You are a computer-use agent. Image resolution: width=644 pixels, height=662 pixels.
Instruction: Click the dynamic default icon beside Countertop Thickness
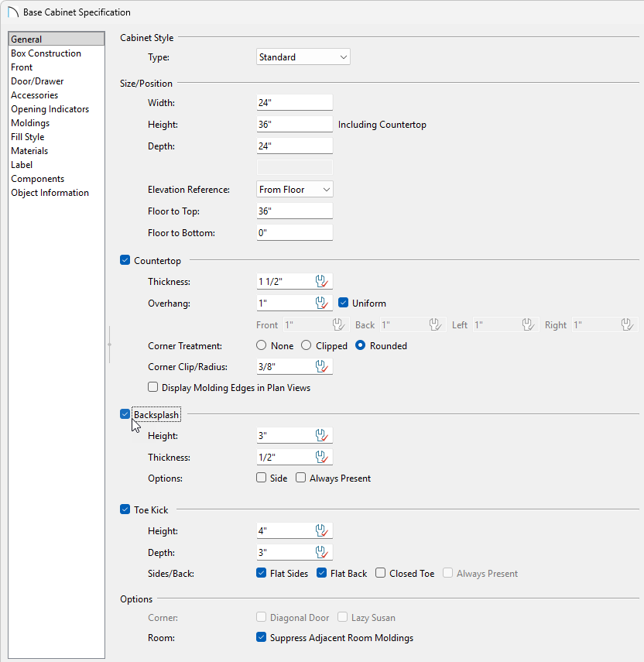click(x=321, y=281)
